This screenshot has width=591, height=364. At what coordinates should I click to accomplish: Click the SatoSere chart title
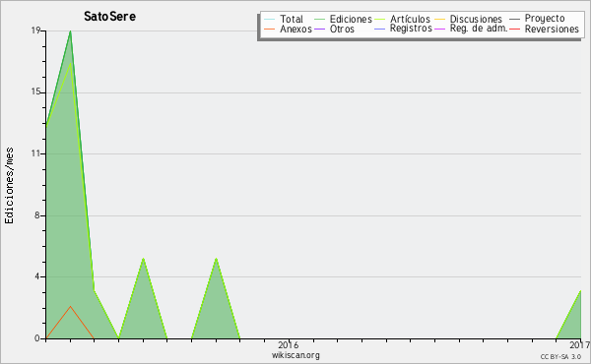click(109, 17)
